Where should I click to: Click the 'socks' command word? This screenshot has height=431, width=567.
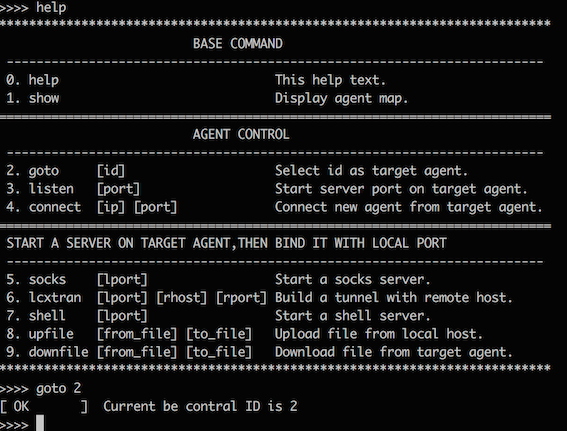click(x=47, y=279)
